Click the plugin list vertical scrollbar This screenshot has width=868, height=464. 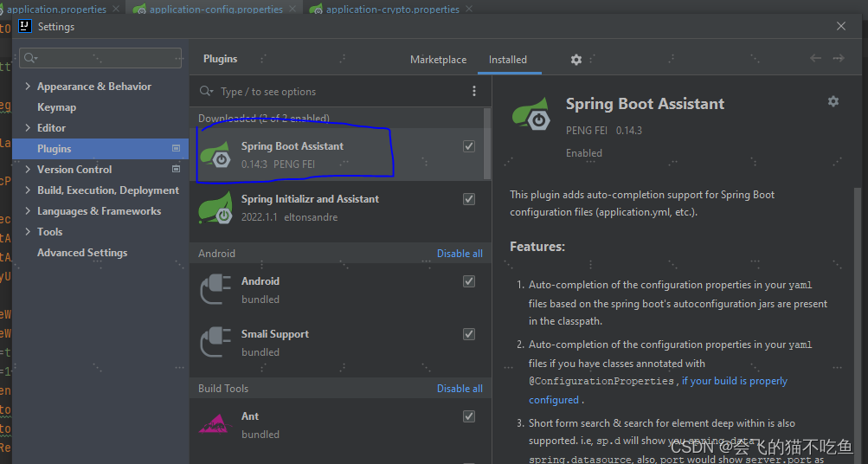(x=487, y=144)
